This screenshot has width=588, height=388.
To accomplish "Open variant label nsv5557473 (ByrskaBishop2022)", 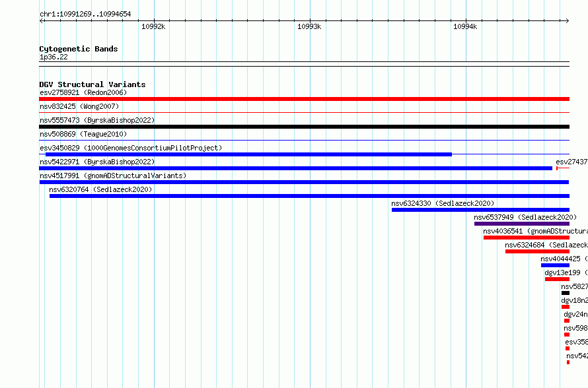I will [97, 120].
